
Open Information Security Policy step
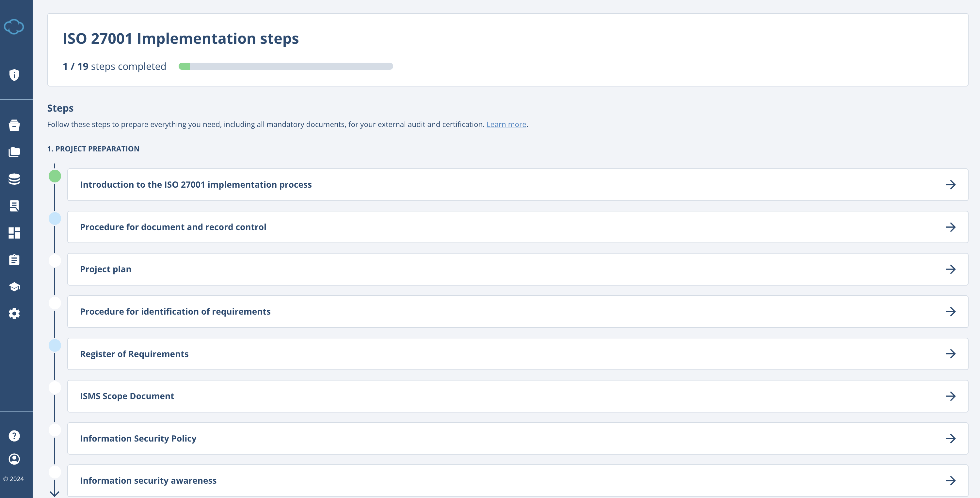click(x=138, y=438)
